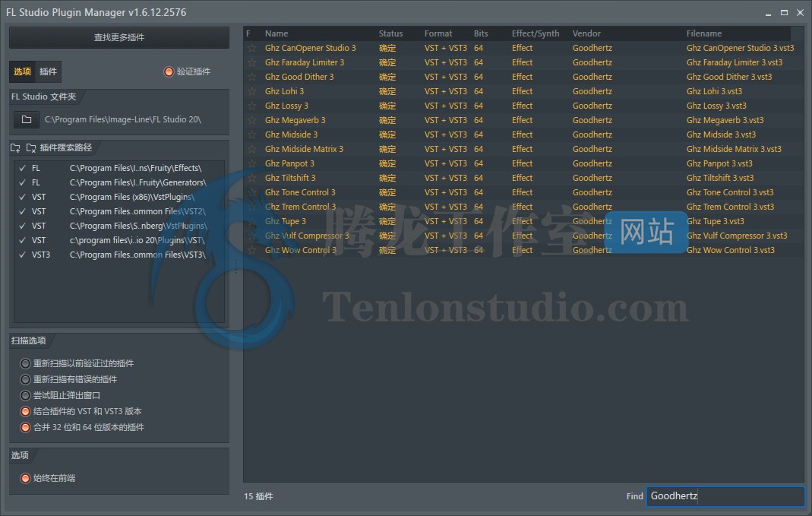Viewport: 812px width, 516px height.
Task: Toggle star for Ghz Midside Matrix 3
Action: point(251,150)
